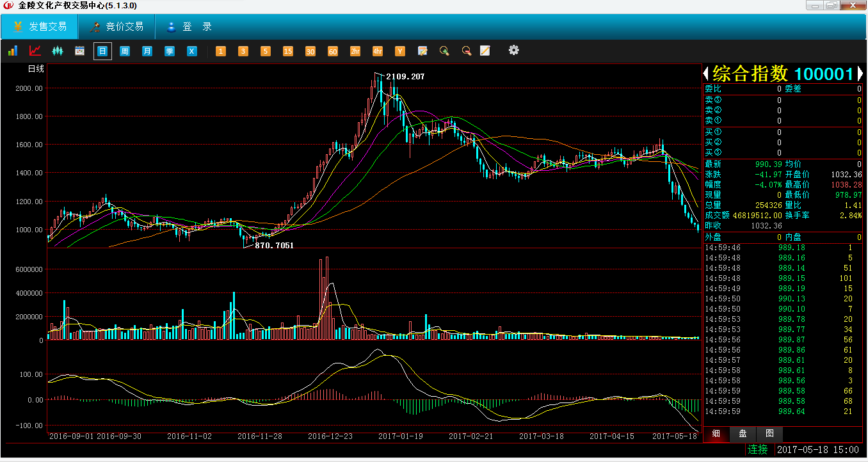Click the 2017-03-18 date axis label
This screenshot has width=868, height=462.
click(x=541, y=436)
